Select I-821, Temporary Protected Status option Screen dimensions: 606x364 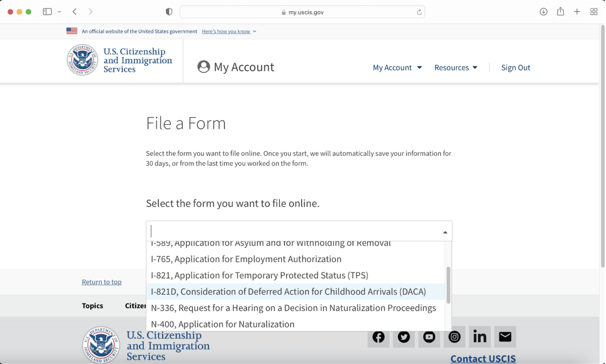pos(296,275)
